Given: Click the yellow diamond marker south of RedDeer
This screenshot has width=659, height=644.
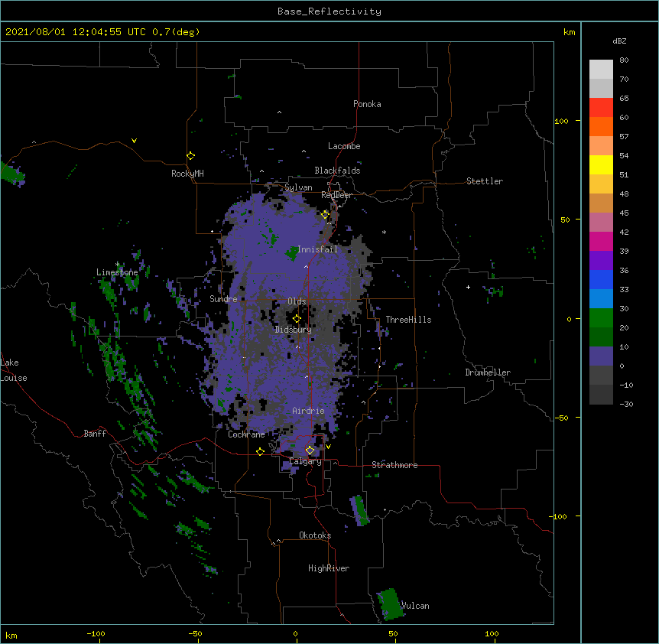Looking at the screenshot, I should pos(325,215).
